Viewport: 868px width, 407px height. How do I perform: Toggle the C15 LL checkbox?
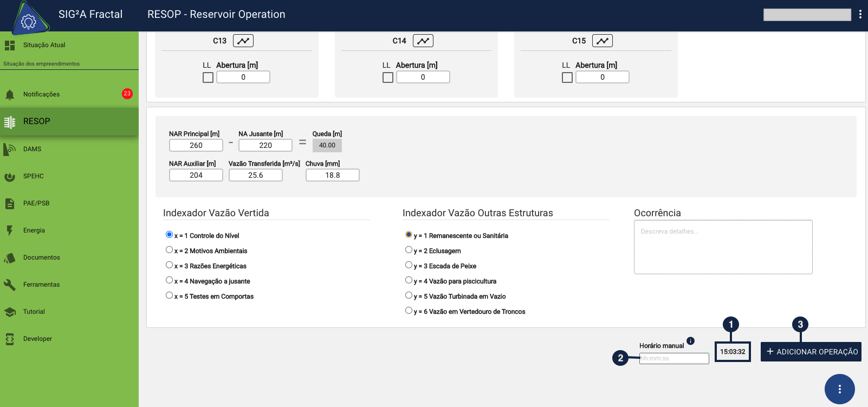tap(567, 77)
